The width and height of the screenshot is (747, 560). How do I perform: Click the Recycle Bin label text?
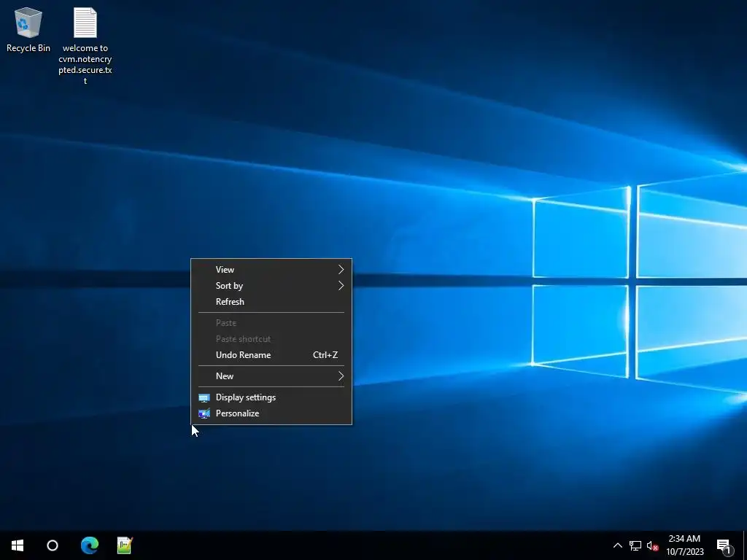(x=28, y=48)
